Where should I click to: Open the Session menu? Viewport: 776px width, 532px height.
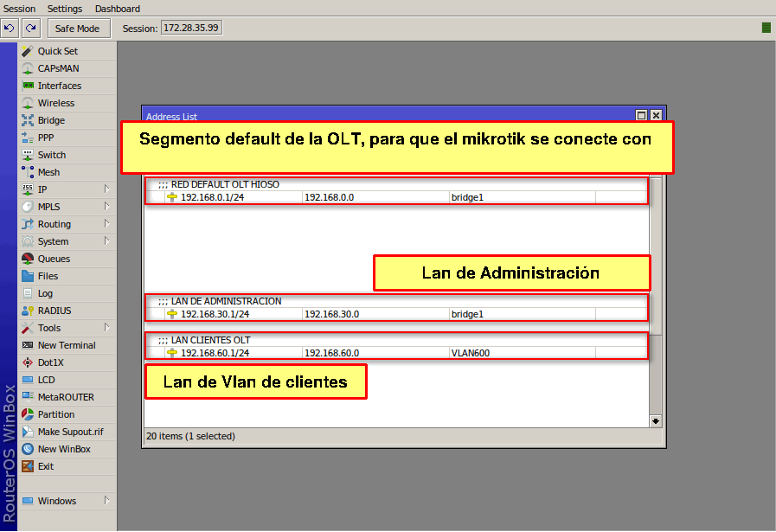(20, 9)
